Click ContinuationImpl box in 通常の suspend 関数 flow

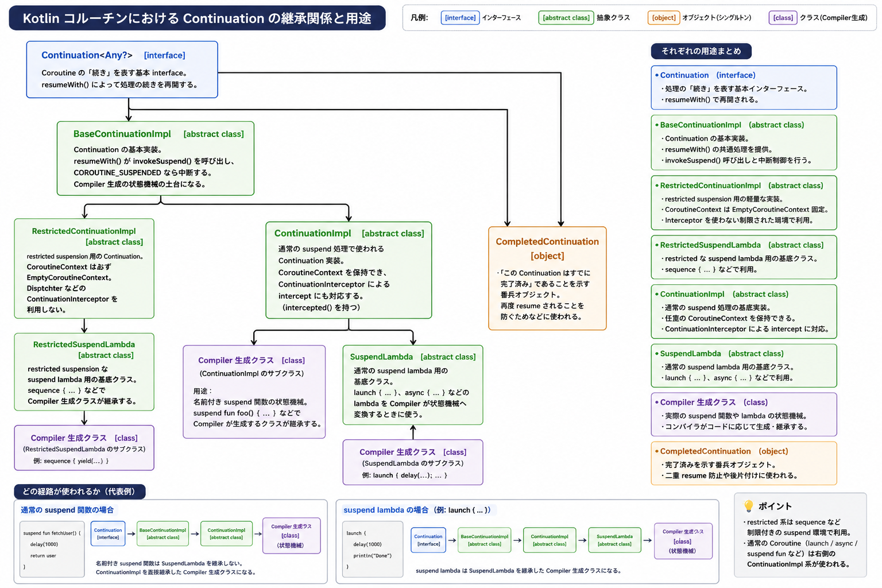226,533
